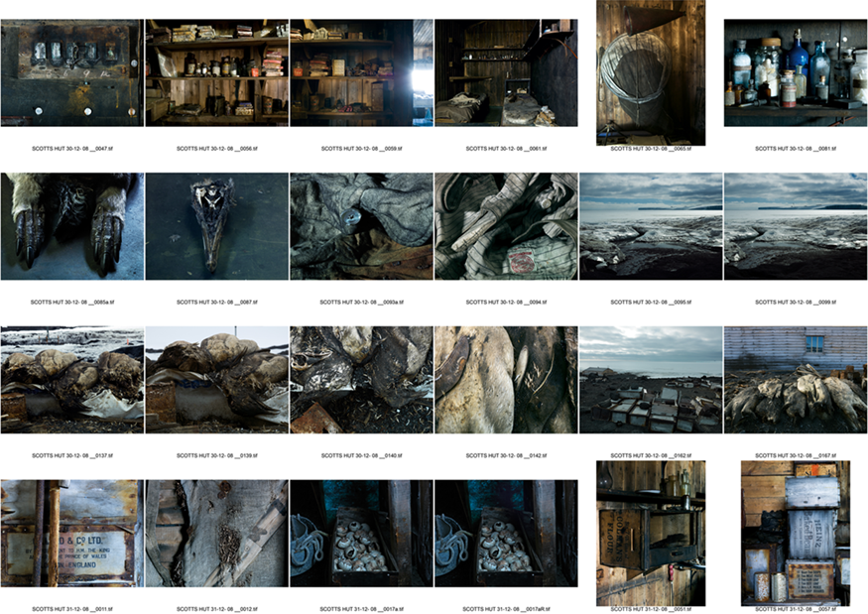Select carcass pile photo 30-12-08 0139
Viewport: 868px width, 614px height.
click(x=217, y=380)
